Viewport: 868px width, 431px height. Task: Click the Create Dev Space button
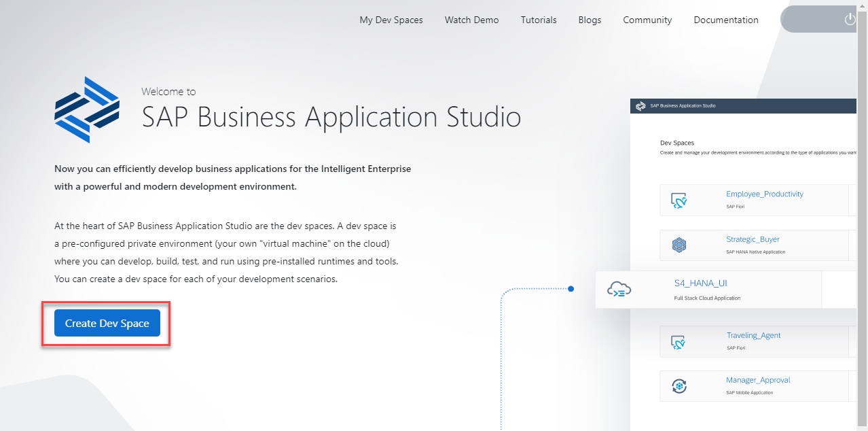point(107,324)
